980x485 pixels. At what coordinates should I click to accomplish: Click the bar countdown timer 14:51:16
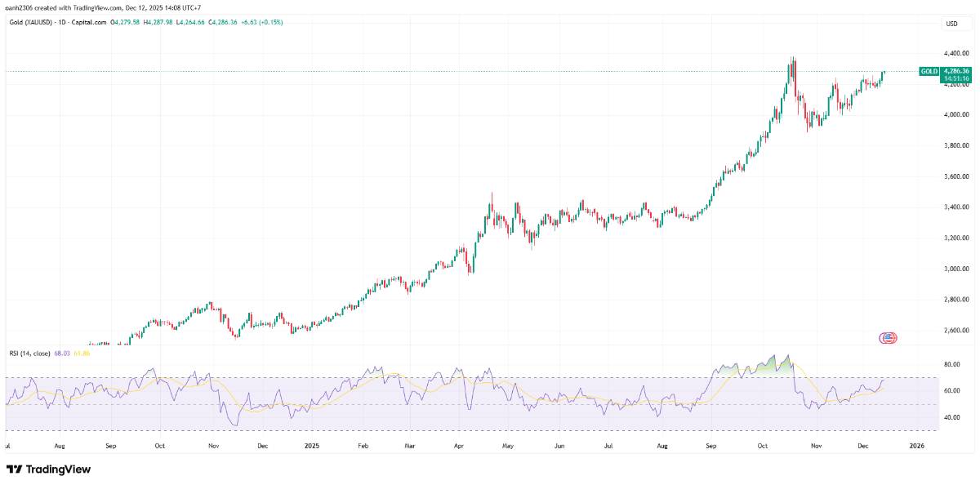click(x=955, y=78)
